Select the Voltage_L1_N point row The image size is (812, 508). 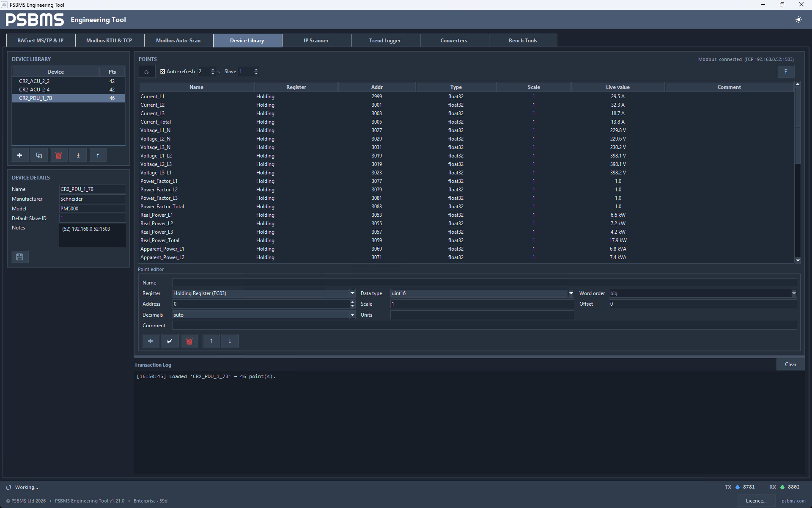click(x=466, y=130)
